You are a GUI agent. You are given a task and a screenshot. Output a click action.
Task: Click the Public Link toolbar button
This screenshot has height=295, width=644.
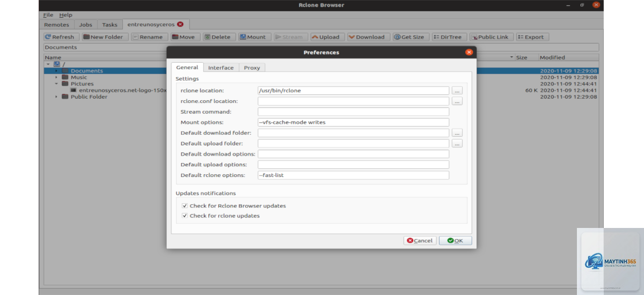[491, 37]
